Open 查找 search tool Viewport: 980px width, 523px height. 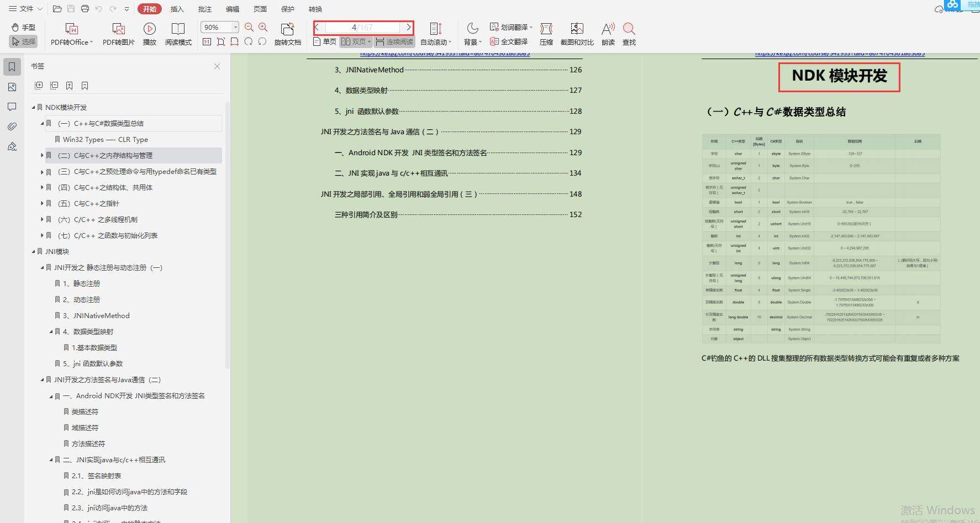(x=629, y=34)
